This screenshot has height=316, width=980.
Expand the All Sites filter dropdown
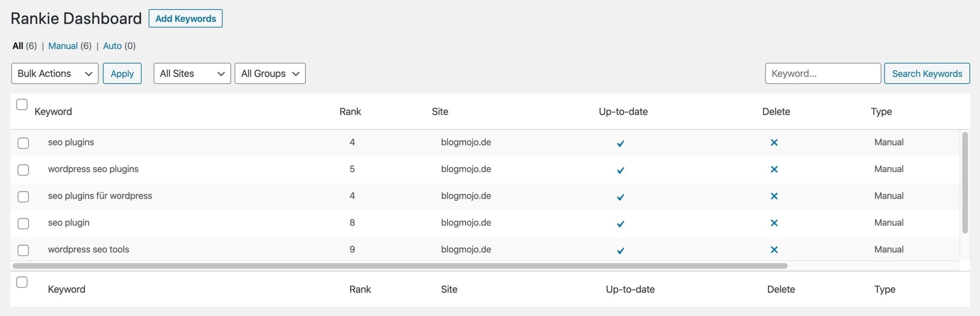tap(192, 74)
